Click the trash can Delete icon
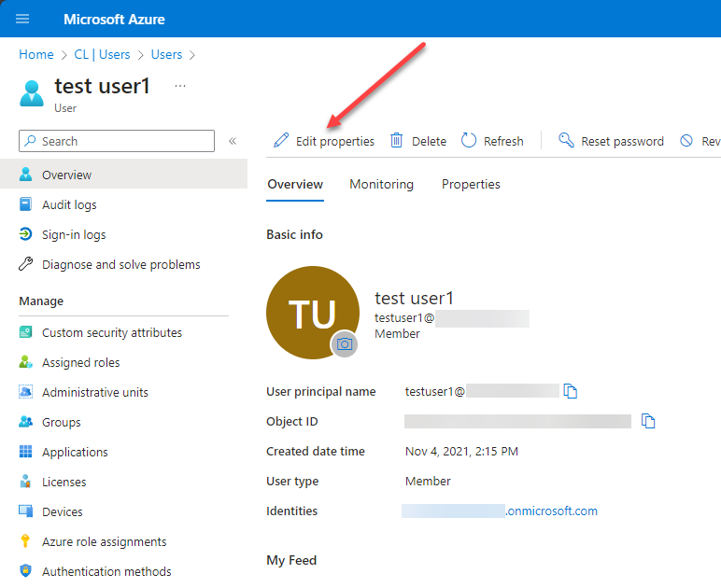 coord(396,140)
